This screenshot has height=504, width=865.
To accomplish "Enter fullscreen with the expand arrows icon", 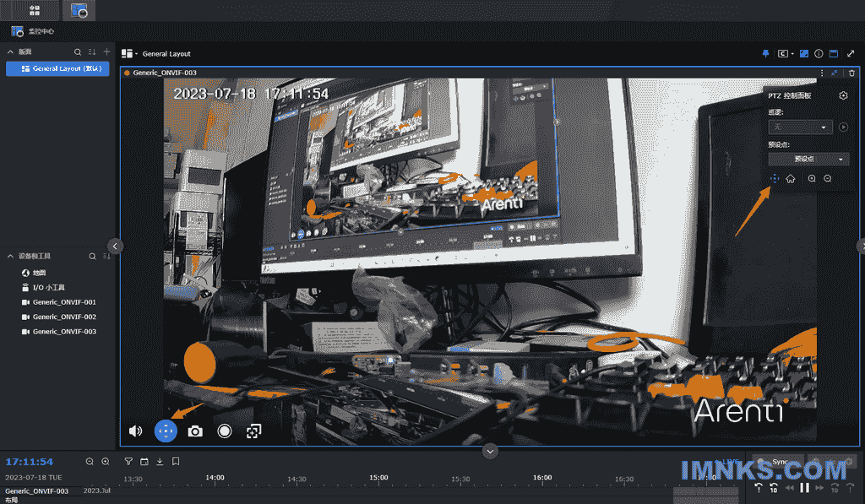I will click(851, 53).
